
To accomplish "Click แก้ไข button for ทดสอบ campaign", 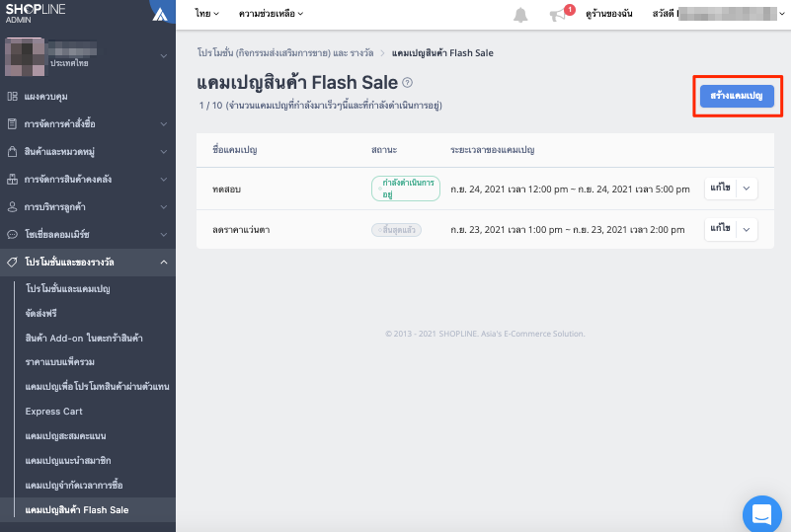I will click(x=720, y=189).
